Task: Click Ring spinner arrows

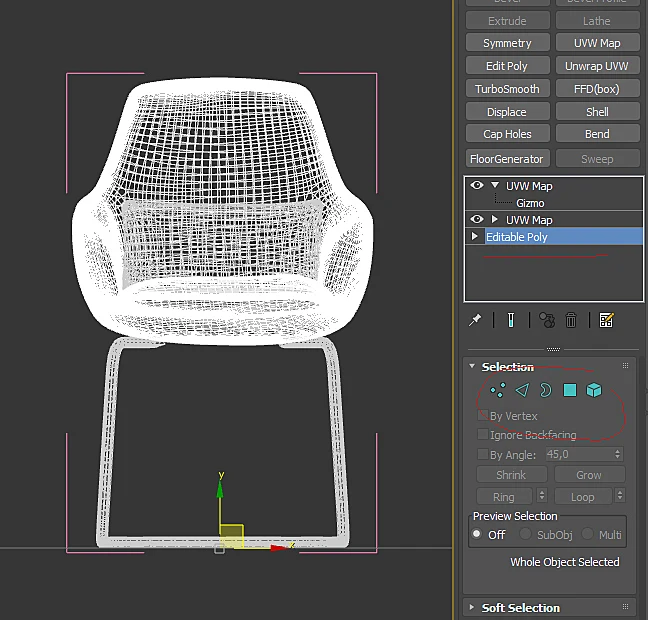Action: (542, 495)
